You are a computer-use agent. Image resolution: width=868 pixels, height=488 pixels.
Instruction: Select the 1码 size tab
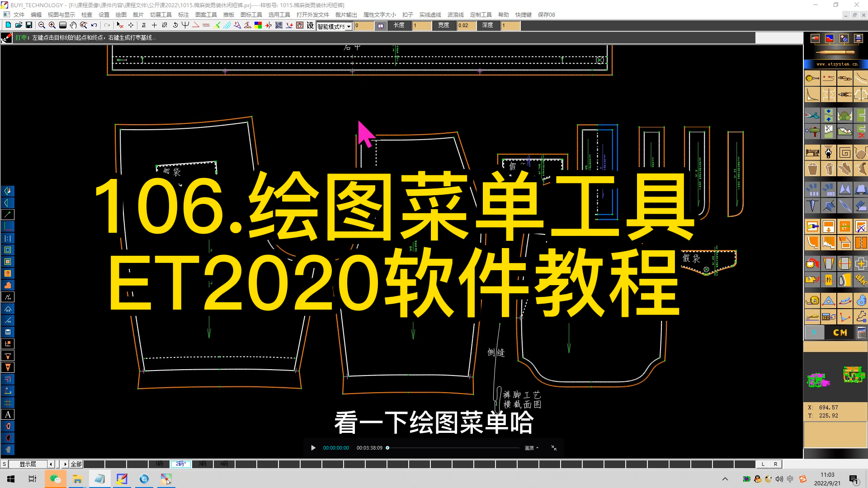[x=159, y=464]
